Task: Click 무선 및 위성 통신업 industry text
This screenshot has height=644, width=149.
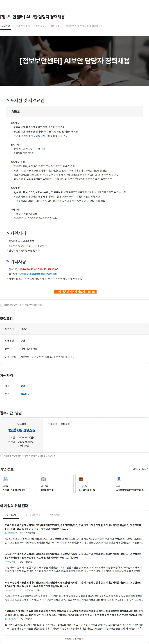Action: 87,490
